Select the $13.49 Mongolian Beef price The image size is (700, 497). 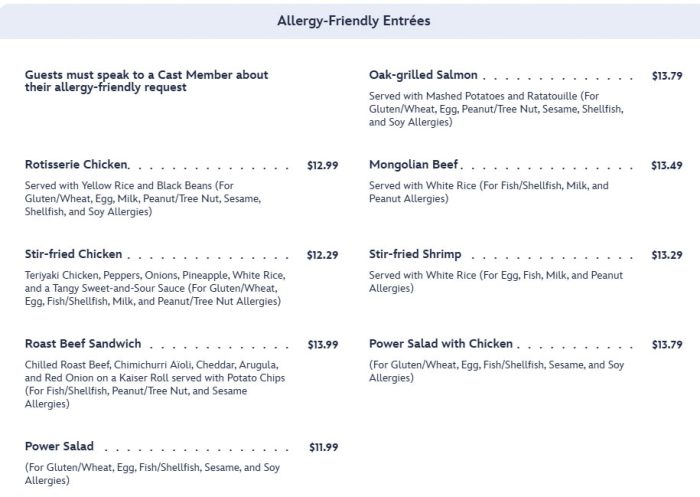[666, 166]
